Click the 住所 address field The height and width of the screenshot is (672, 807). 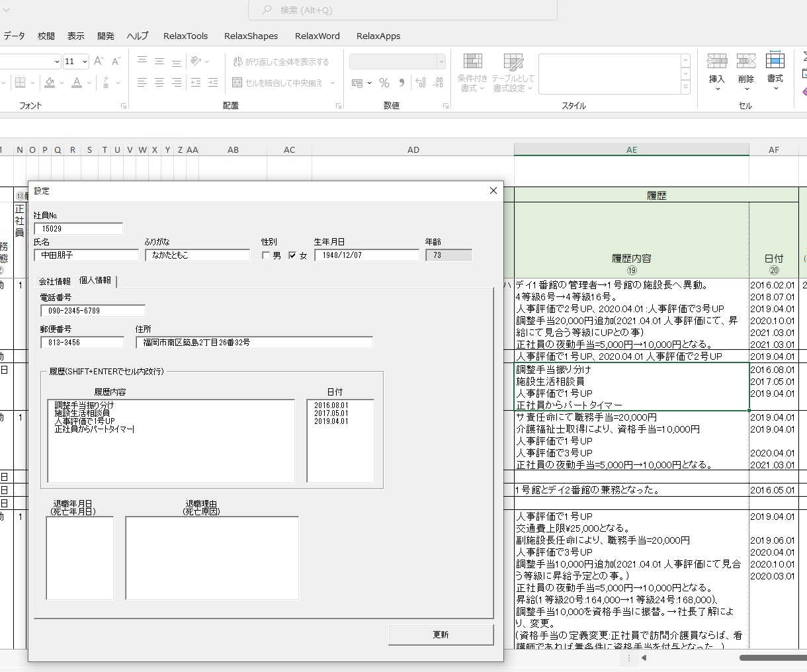pos(255,343)
